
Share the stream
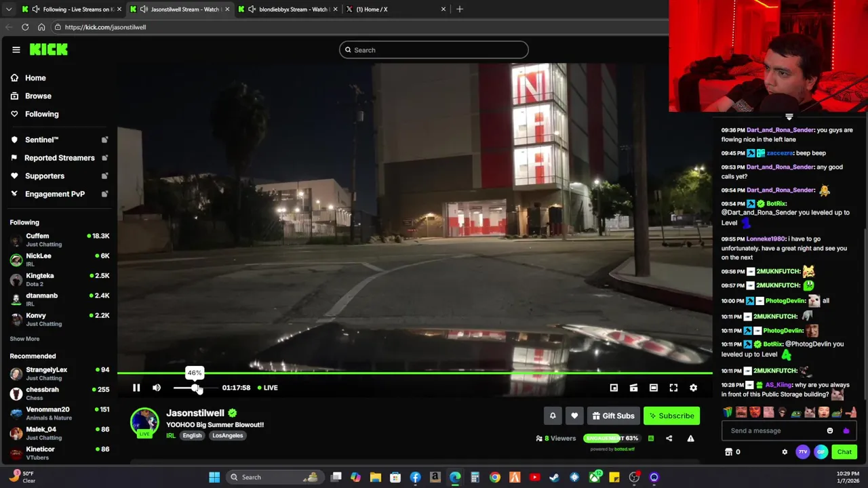[x=669, y=439]
